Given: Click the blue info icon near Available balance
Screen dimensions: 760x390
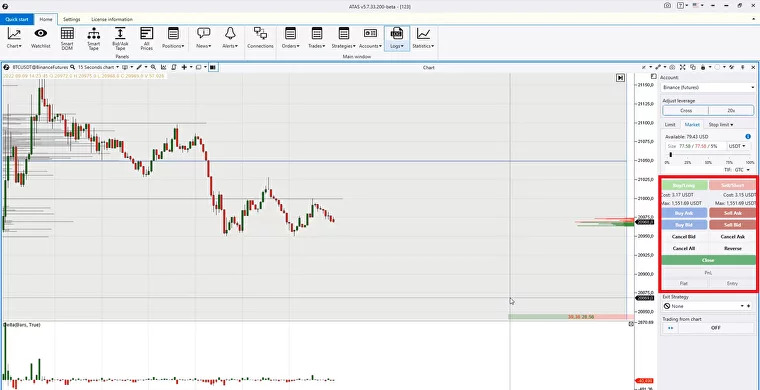Looking at the screenshot, I should click(x=748, y=137).
